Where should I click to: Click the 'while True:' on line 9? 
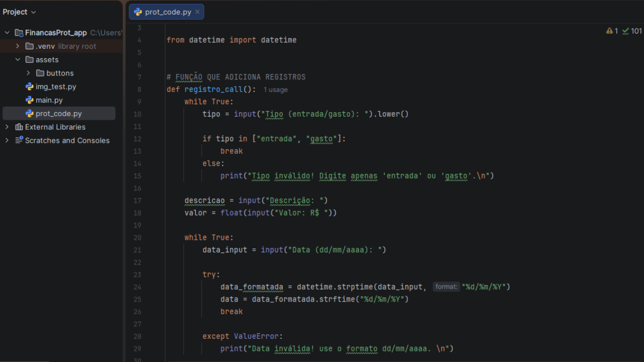coord(209,102)
